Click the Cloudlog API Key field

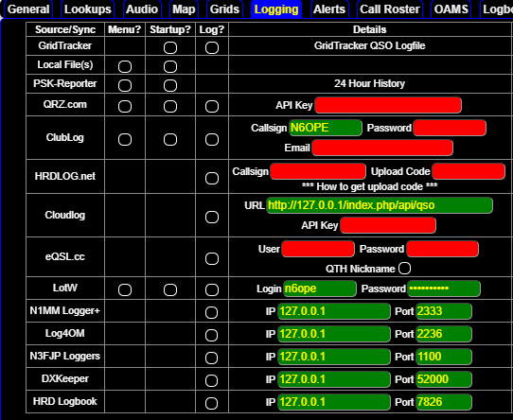click(x=388, y=225)
